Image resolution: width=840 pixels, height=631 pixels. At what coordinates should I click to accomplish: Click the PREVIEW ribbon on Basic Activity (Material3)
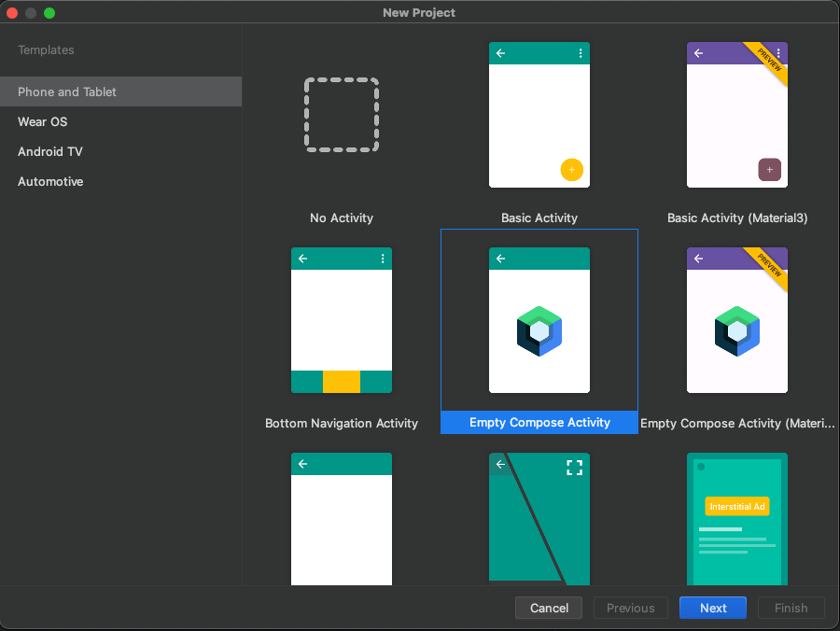click(769, 61)
